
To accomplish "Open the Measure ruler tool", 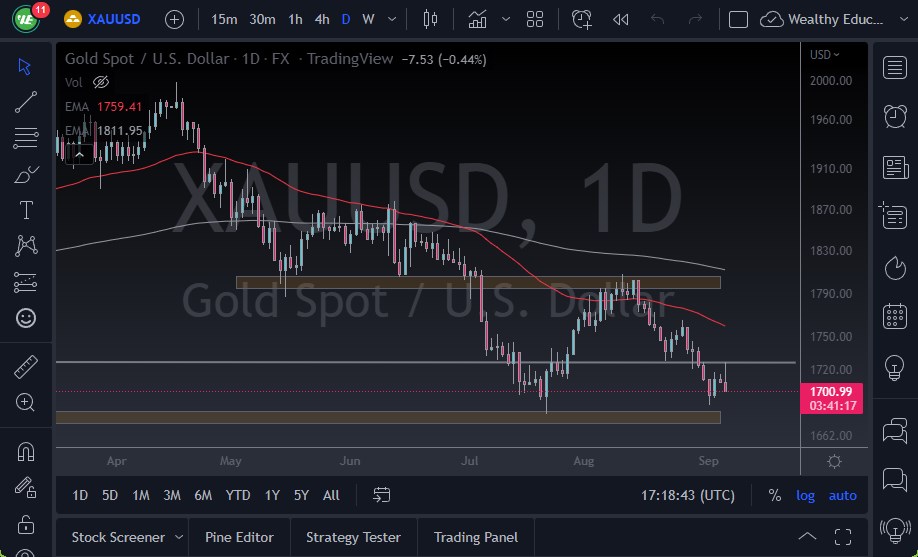I will pos(26,367).
